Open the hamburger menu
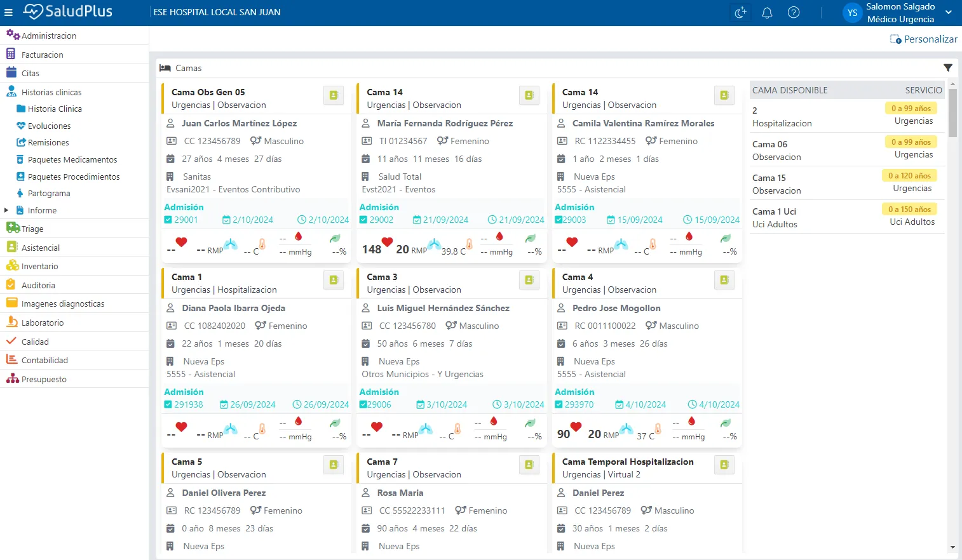The width and height of the screenshot is (962, 560). pos(8,12)
